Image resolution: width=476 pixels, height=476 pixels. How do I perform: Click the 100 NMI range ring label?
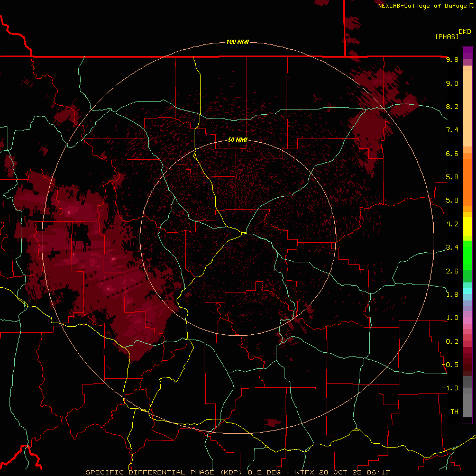237,42
